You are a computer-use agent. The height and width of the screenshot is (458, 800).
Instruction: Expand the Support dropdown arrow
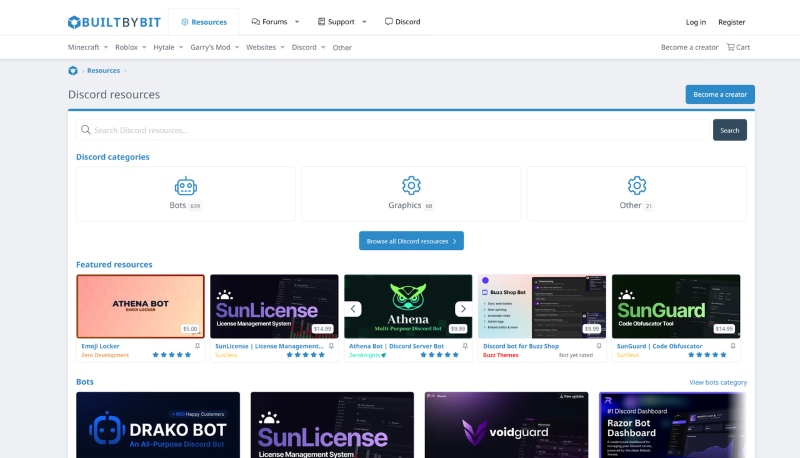point(364,22)
